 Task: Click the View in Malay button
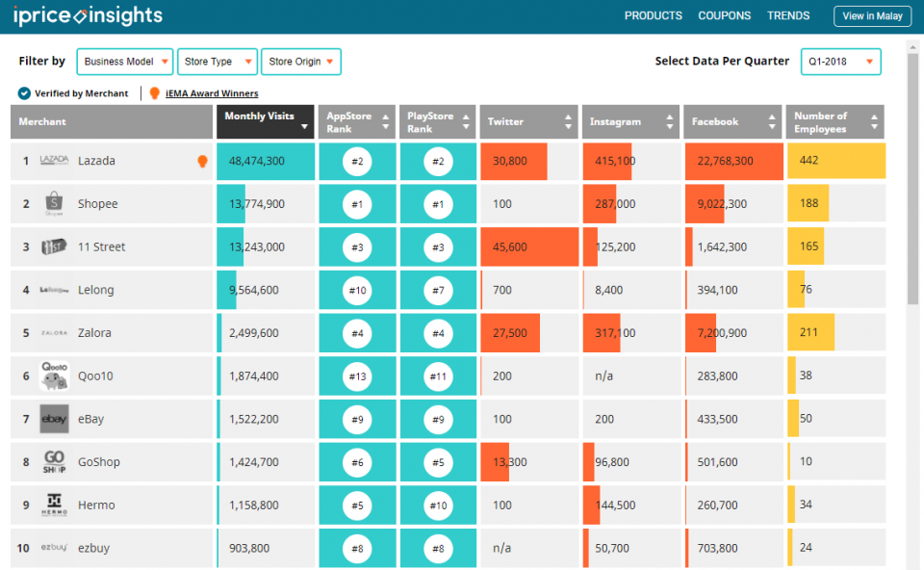pos(872,16)
